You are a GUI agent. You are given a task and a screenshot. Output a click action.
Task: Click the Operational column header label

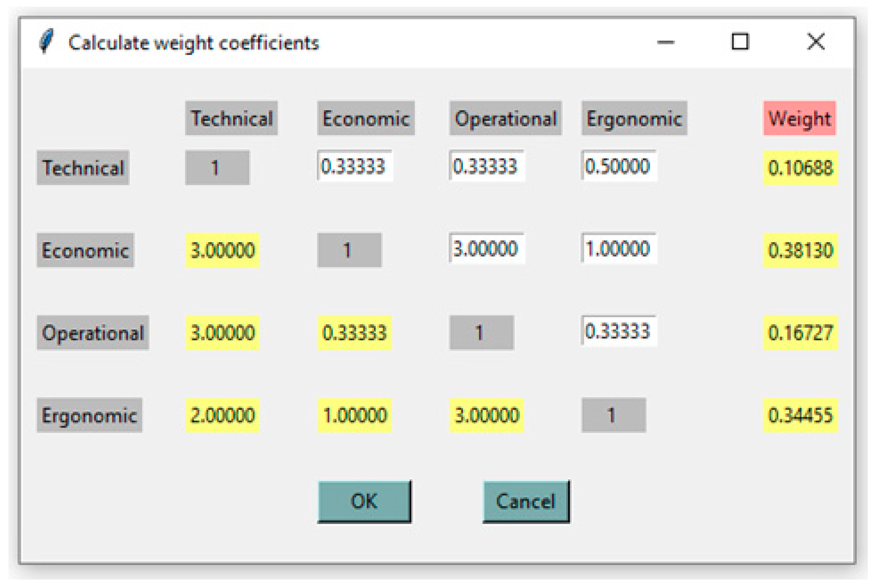coord(505,118)
